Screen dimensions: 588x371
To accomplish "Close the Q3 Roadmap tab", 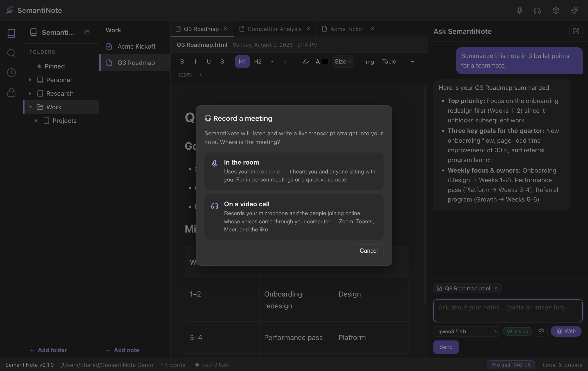I will [225, 29].
